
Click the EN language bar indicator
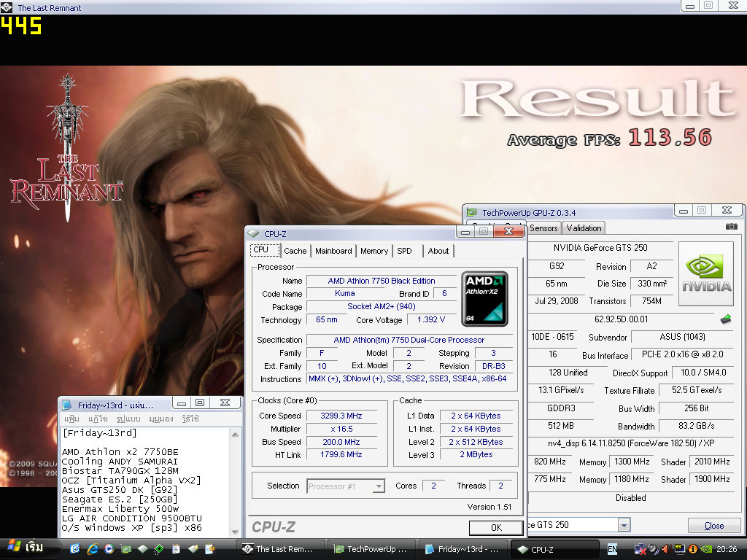pyautogui.click(x=612, y=548)
